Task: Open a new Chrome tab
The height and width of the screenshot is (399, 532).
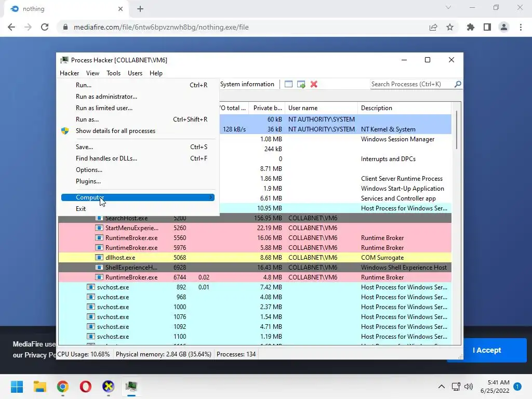Action: [x=140, y=9]
